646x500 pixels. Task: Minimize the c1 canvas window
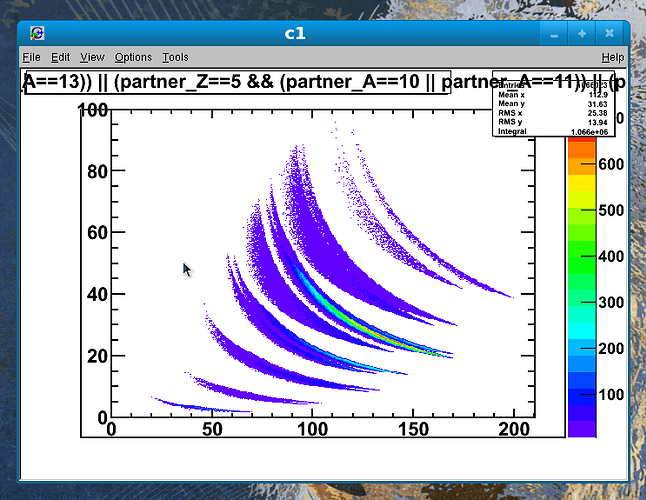555,34
